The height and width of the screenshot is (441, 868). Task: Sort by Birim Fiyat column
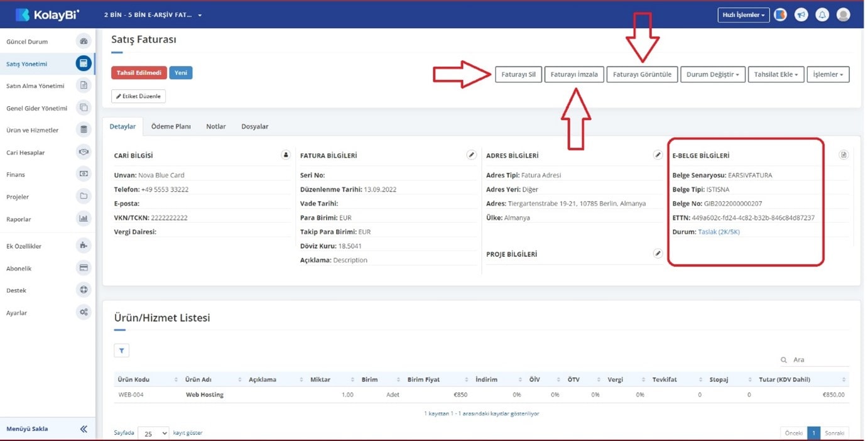point(437,379)
